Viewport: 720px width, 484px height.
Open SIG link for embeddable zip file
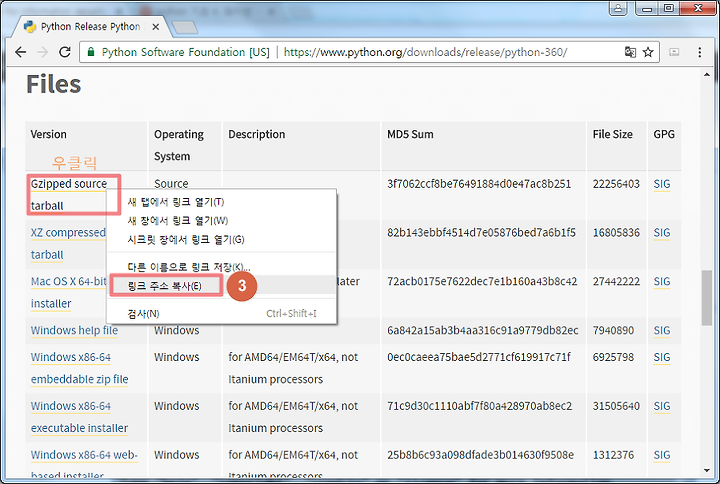tap(662, 357)
